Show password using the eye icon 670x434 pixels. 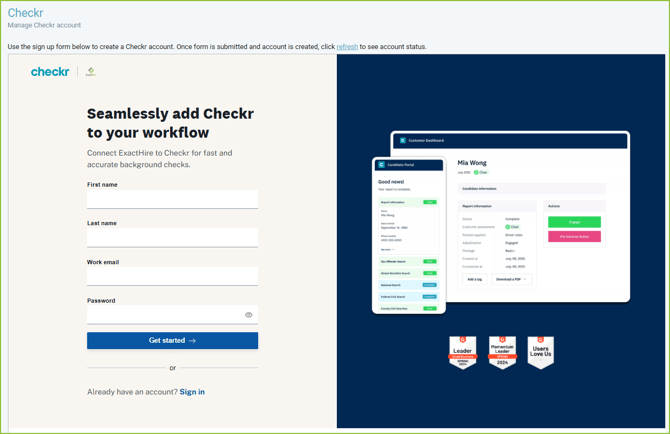[x=249, y=315]
